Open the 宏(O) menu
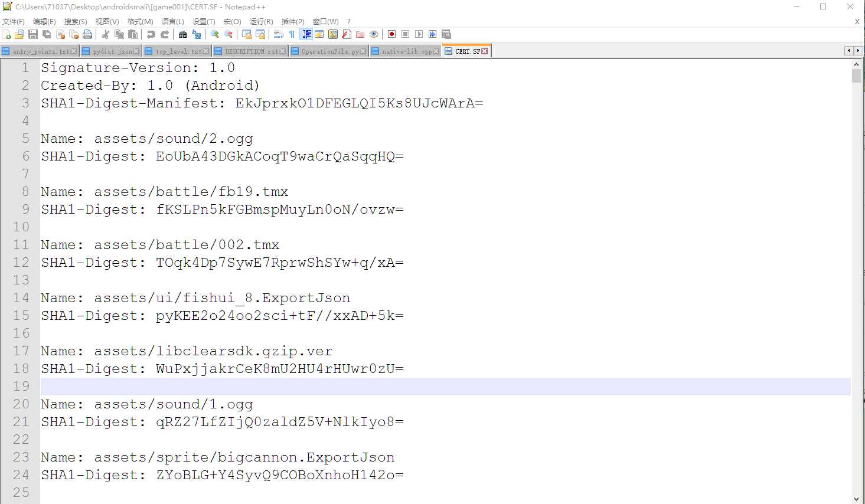This screenshot has width=865, height=504. click(232, 21)
